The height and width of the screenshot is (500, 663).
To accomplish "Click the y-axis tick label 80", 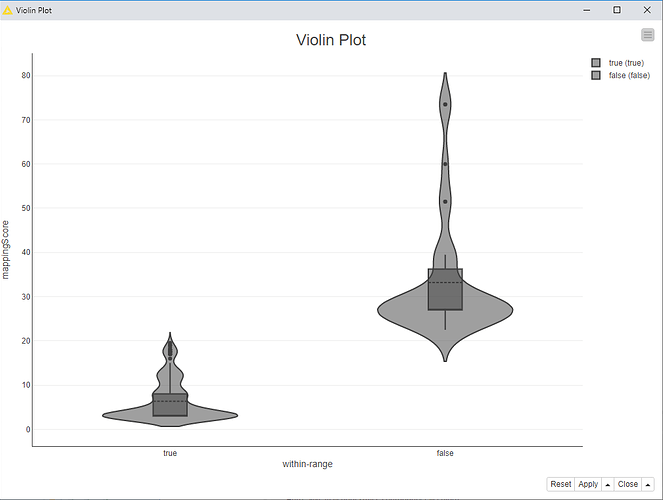I will [x=26, y=75].
